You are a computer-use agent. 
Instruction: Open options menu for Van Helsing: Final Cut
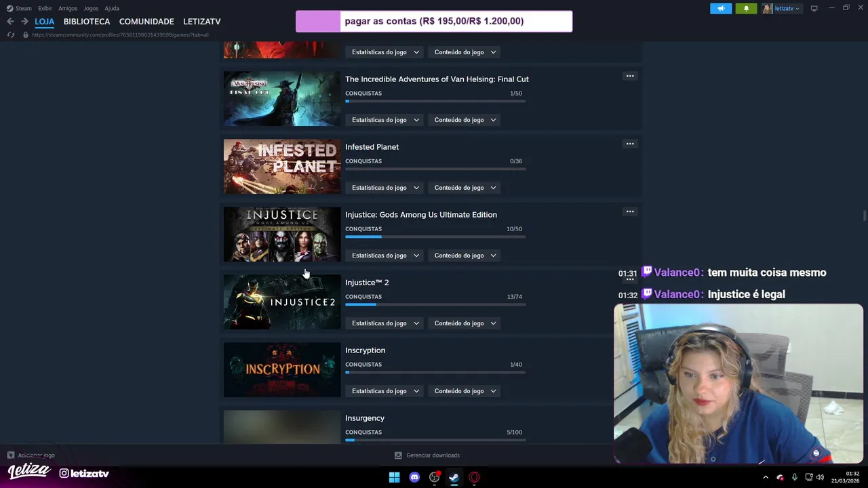630,76
